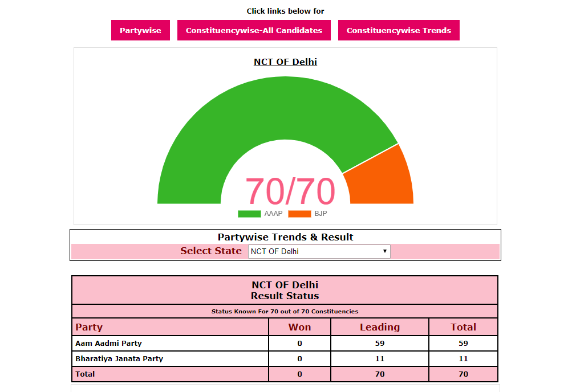
Task: Click the NCT OF Delhi chart title
Action: click(285, 62)
